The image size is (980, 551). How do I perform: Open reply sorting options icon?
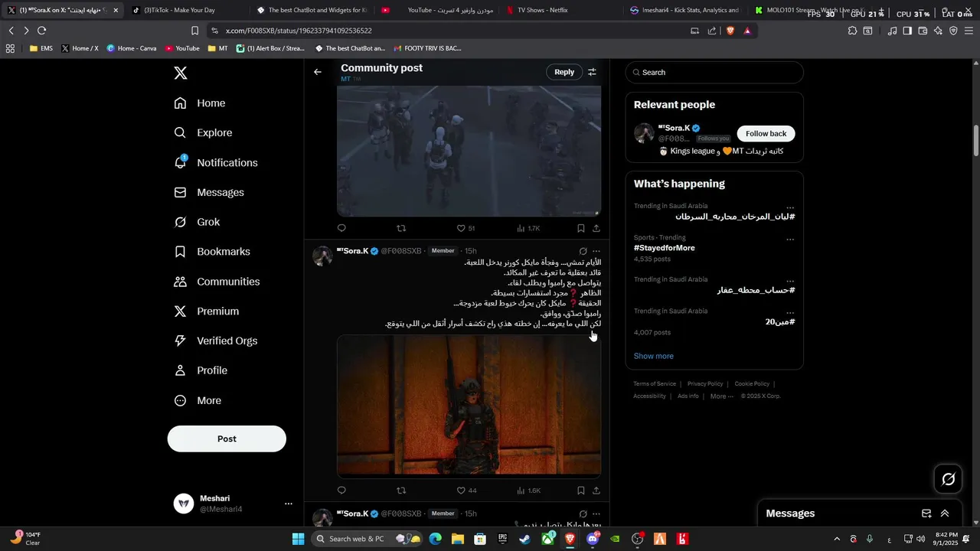(592, 72)
